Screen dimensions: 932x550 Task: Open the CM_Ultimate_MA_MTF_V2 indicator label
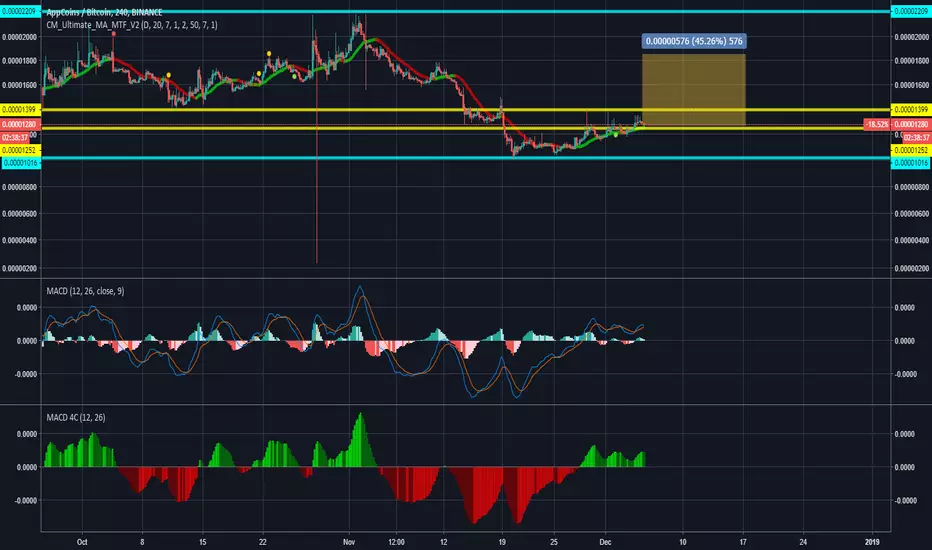[x=132, y=25]
